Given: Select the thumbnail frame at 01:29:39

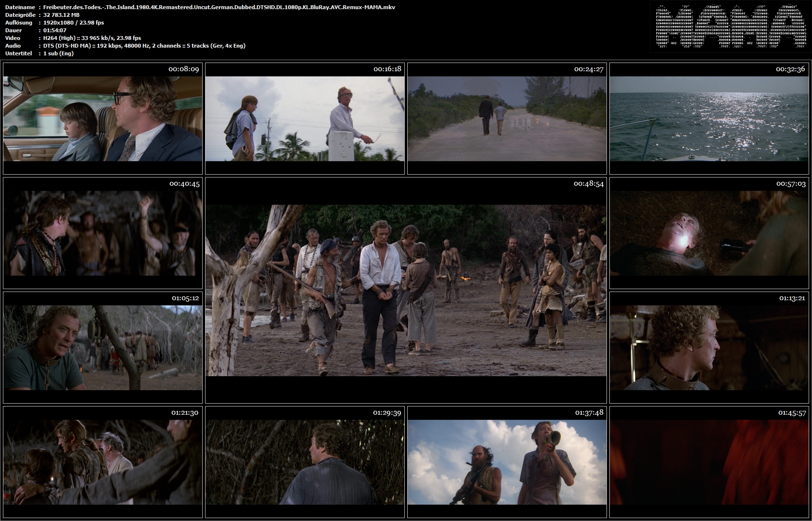Looking at the screenshot, I should tap(305, 462).
